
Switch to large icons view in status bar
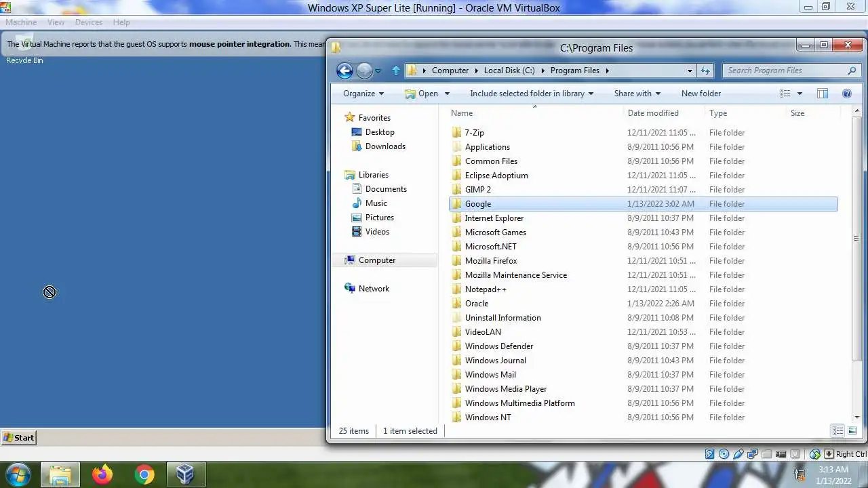(852, 431)
